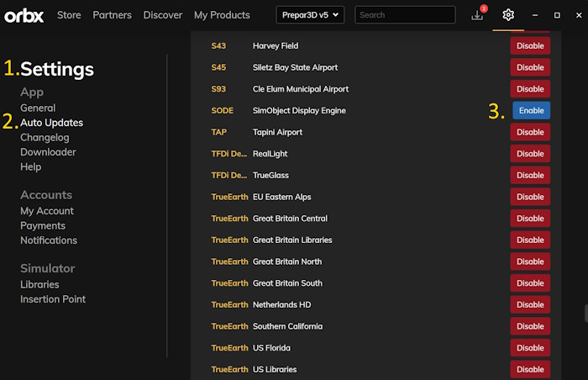Disable auto updates for Tapini Airport
Screen dimensions: 588x380
click(x=530, y=132)
